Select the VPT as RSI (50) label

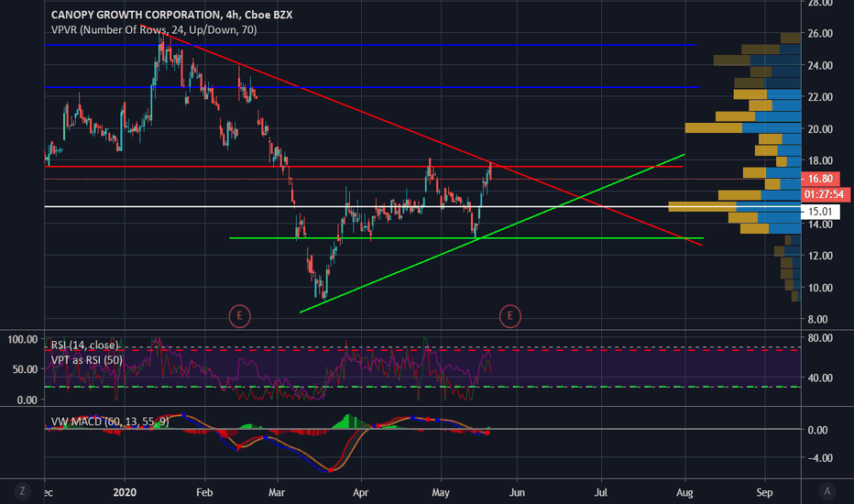87,360
